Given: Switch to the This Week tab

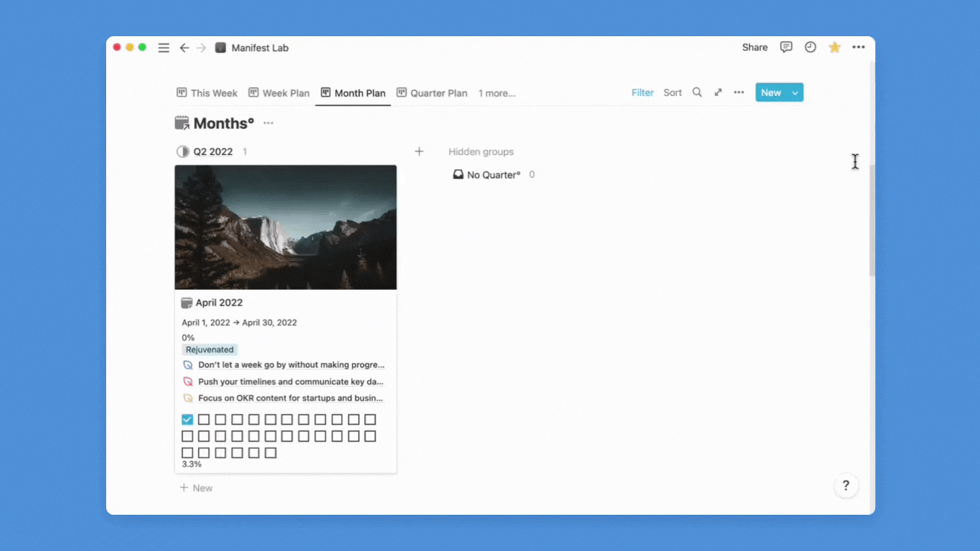Looking at the screenshot, I should (x=207, y=93).
